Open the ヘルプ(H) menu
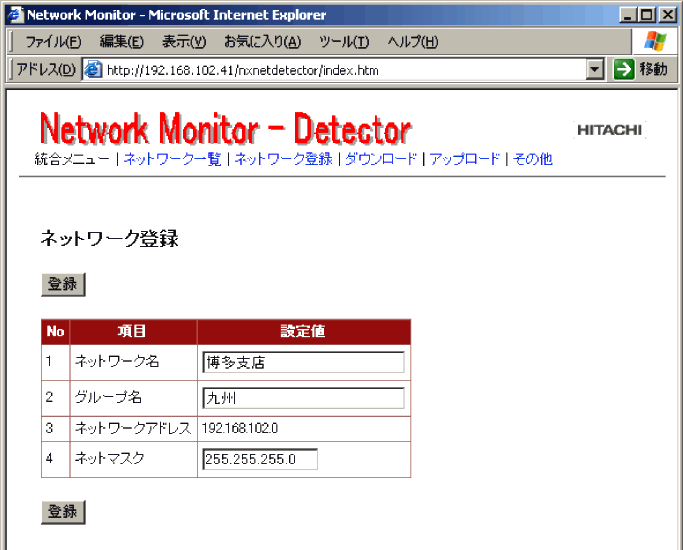 (x=413, y=42)
